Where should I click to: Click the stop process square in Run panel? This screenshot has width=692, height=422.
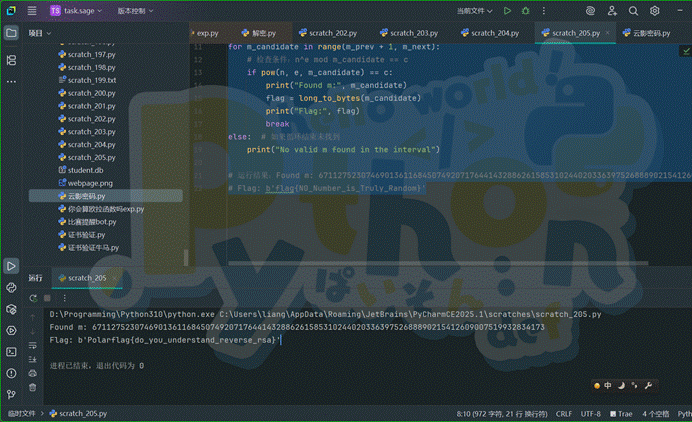[x=47, y=298]
